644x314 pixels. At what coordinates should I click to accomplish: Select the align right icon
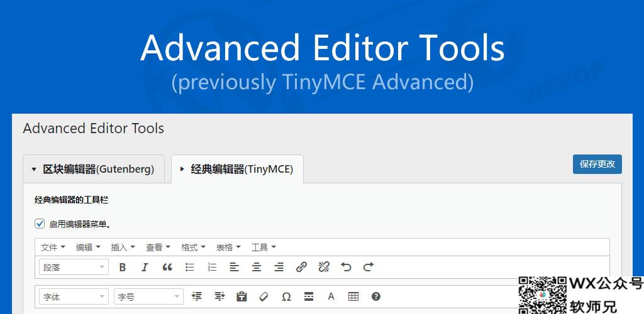[x=279, y=268]
